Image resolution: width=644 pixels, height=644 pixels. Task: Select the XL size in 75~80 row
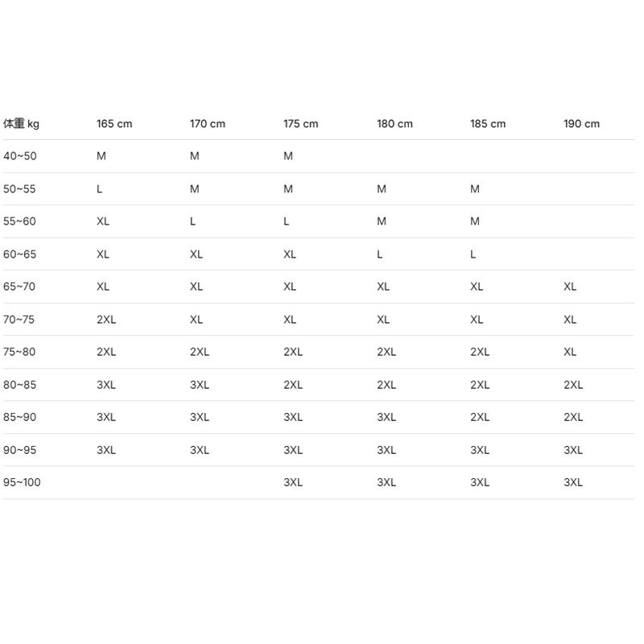tap(570, 352)
